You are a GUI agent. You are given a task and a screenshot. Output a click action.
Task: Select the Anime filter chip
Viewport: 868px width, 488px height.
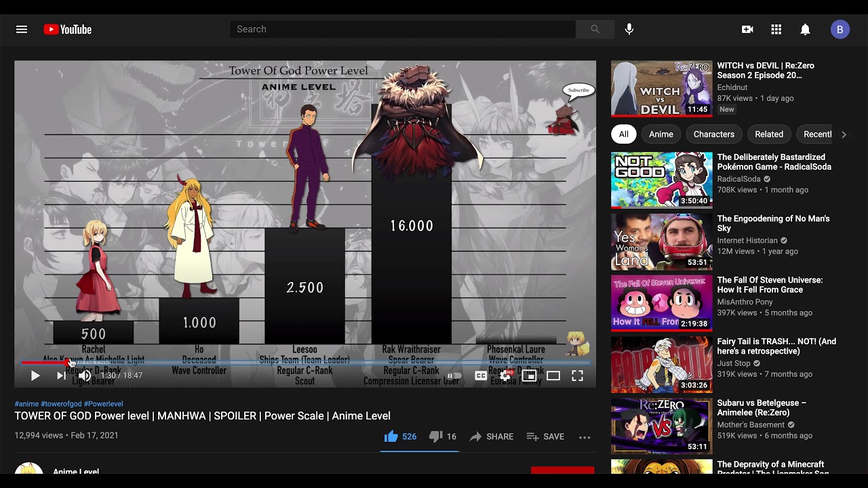661,134
